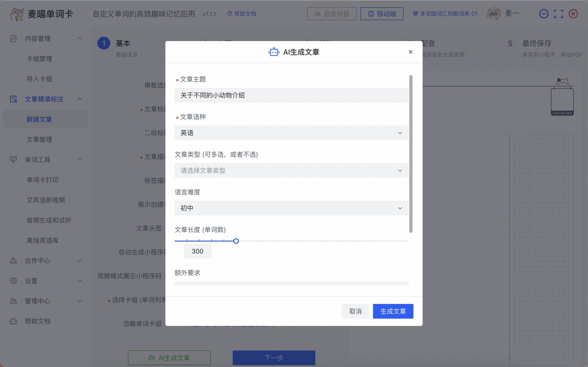588x367 pixels.
Task: Click the 合作中心 icon in sidebar
Action: (x=13, y=261)
